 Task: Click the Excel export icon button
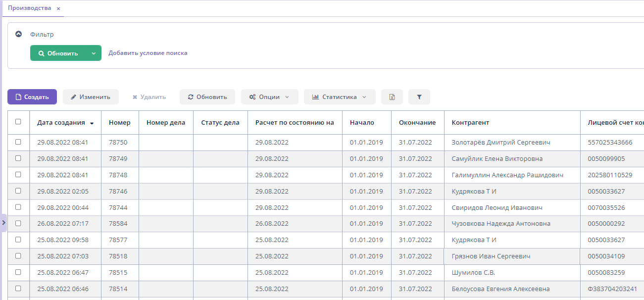[x=392, y=97]
